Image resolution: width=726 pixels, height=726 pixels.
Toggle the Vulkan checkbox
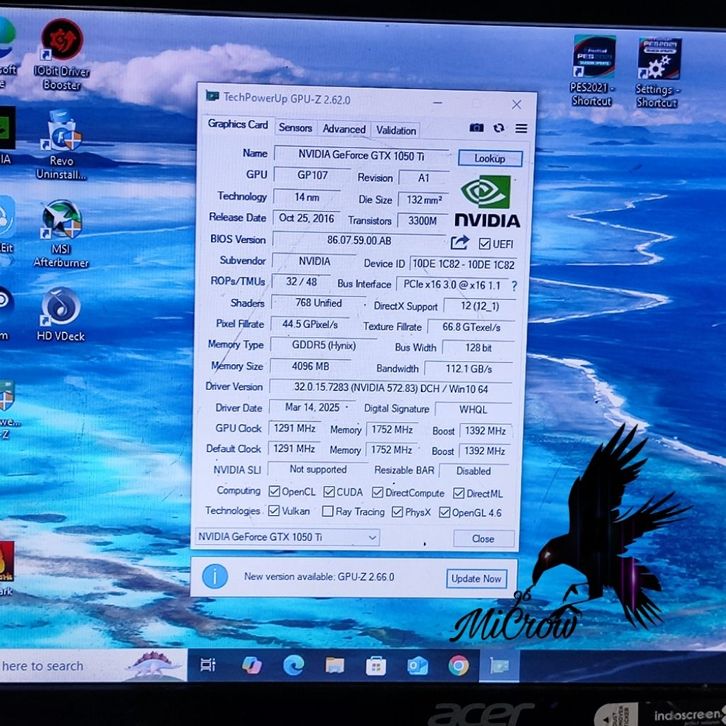coord(274,511)
